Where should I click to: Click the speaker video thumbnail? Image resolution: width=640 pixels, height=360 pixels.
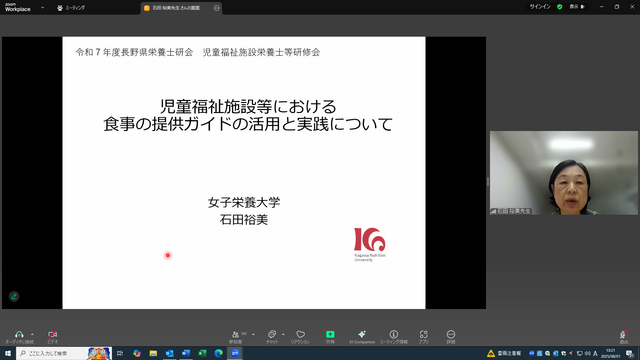564,173
